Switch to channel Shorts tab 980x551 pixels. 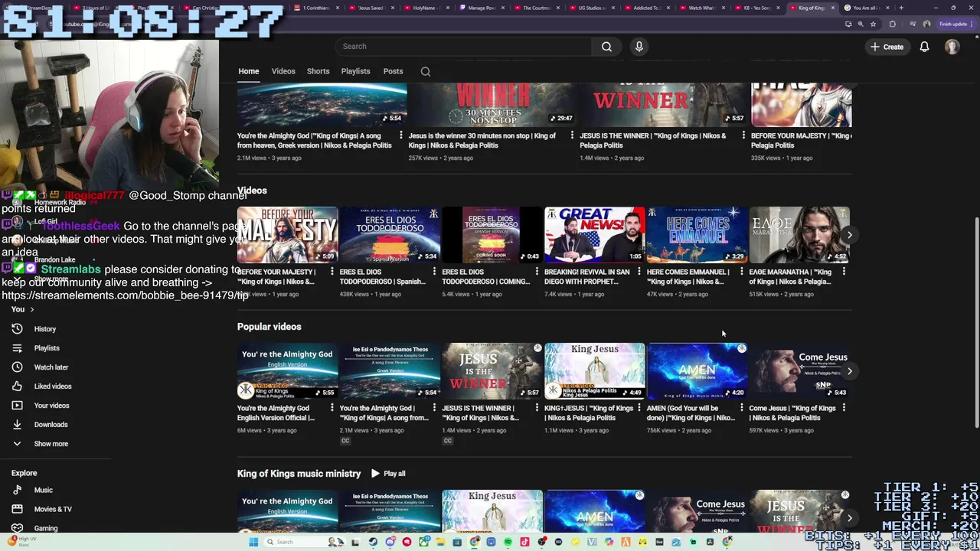(318, 71)
